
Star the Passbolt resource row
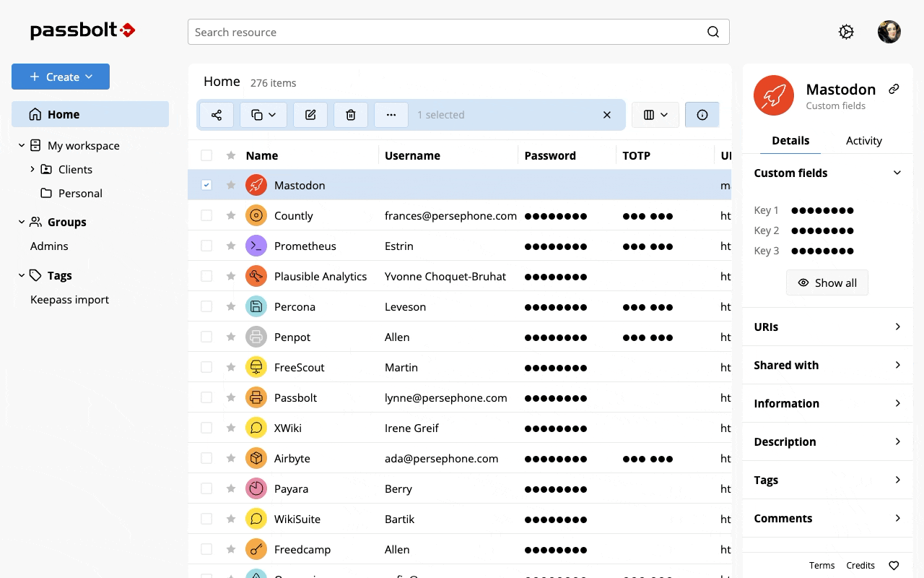click(x=231, y=397)
